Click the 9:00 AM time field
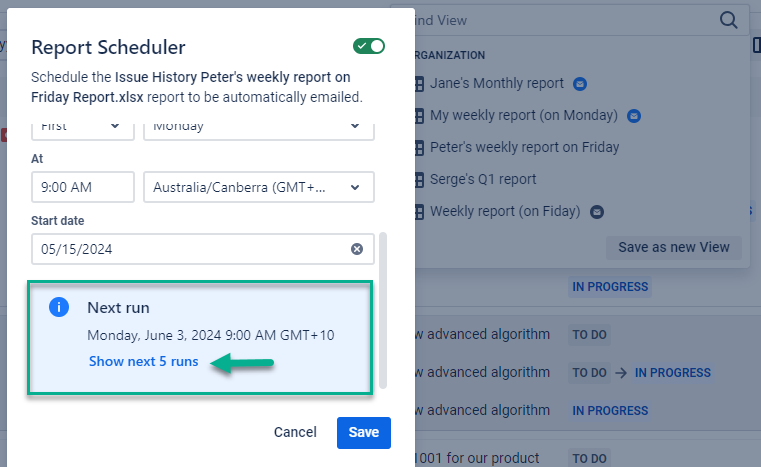Viewport: 761px width, 467px height. pos(83,187)
